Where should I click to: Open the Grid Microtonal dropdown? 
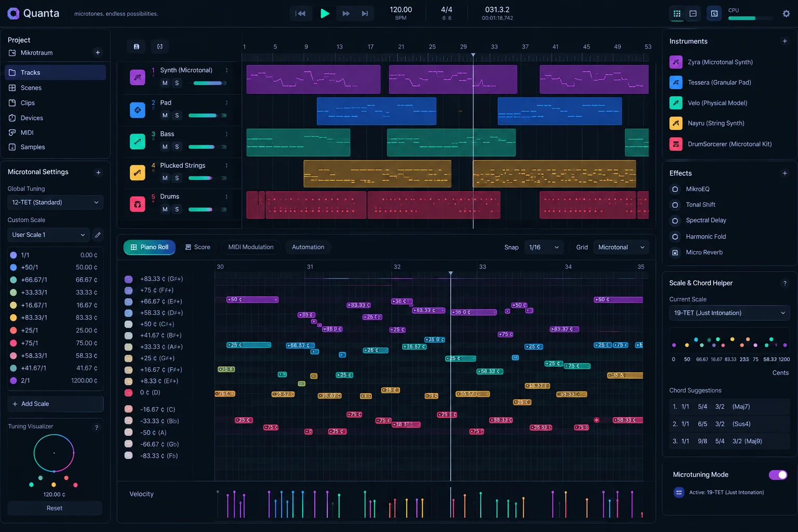pos(621,247)
